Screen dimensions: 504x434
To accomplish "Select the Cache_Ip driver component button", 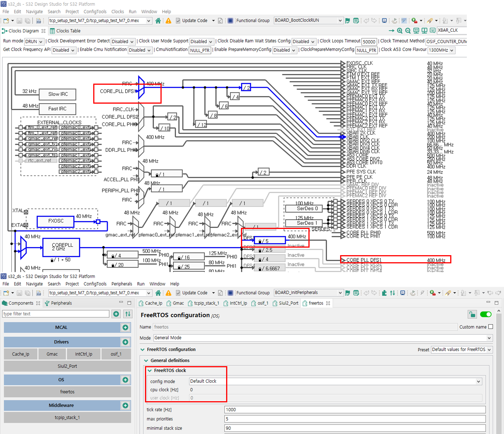I will pos(21,354).
